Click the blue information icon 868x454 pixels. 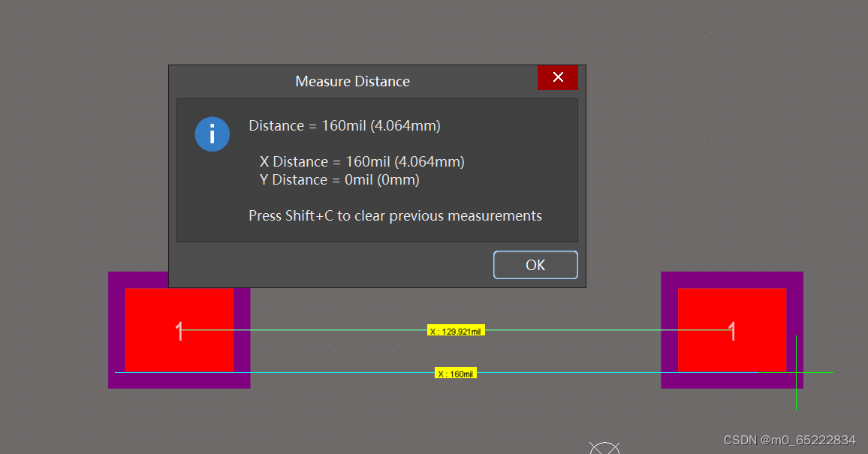[x=212, y=134]
